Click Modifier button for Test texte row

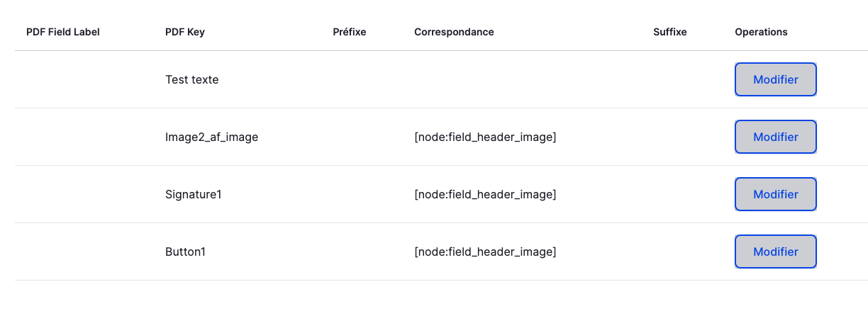[775, 79]
